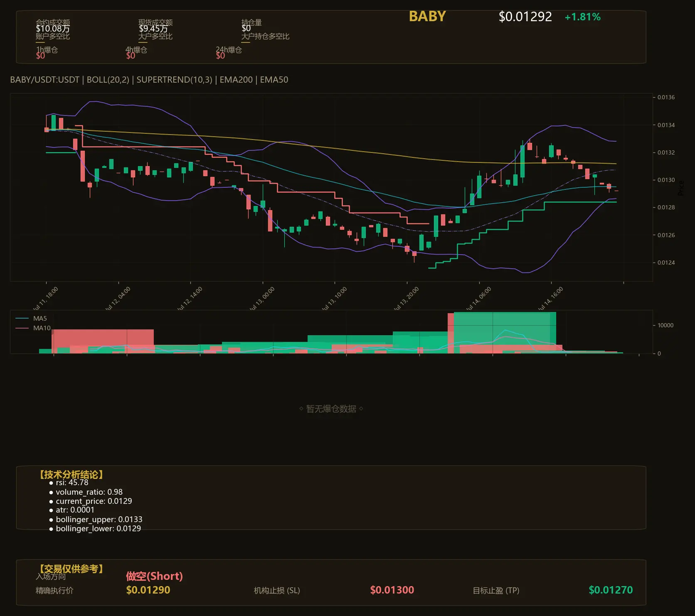Click the 24h爆仓 liquidation label

229,49
